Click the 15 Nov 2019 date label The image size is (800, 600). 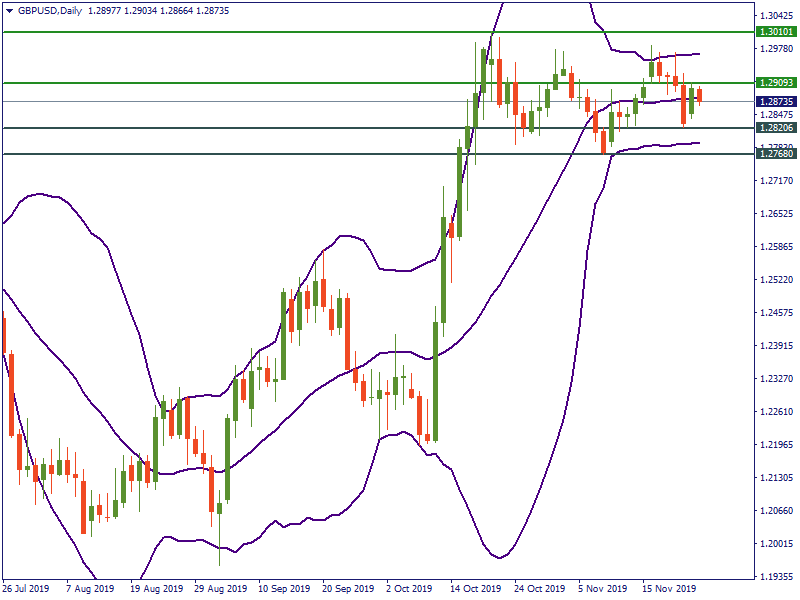pos(669,589)
